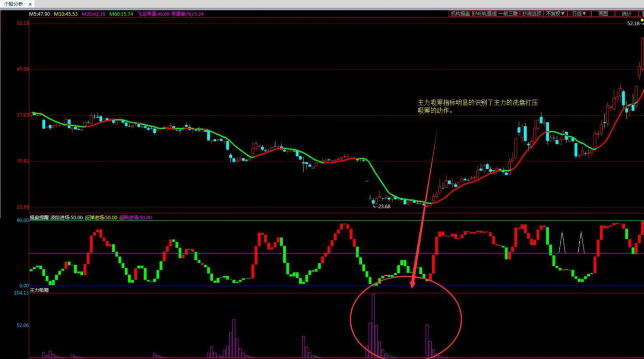Close the 个股分析 tab
The width and height of the screenshot is (644, 359).
(x=30, y=4)
